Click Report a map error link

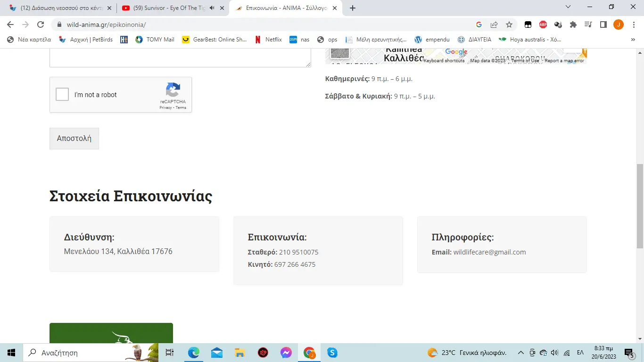(x=564, y=60)
